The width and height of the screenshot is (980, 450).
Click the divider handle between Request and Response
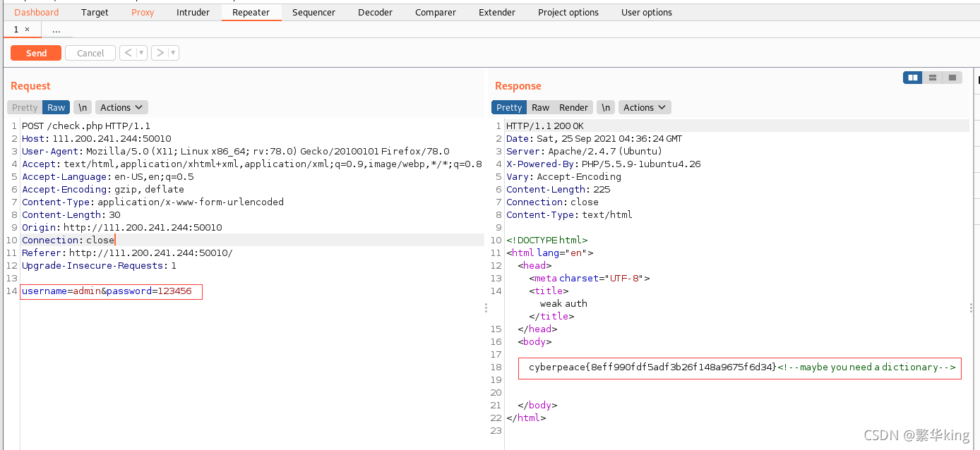[486, 308]
